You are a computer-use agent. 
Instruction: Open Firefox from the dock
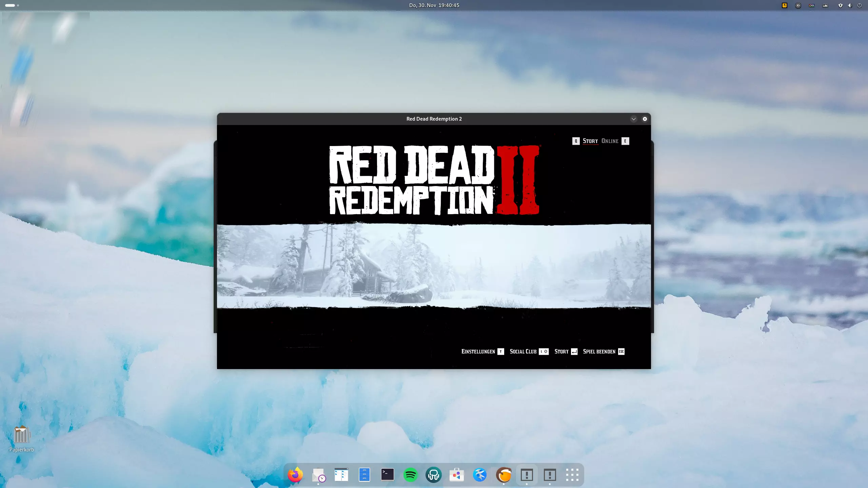[x=295, y=475]
